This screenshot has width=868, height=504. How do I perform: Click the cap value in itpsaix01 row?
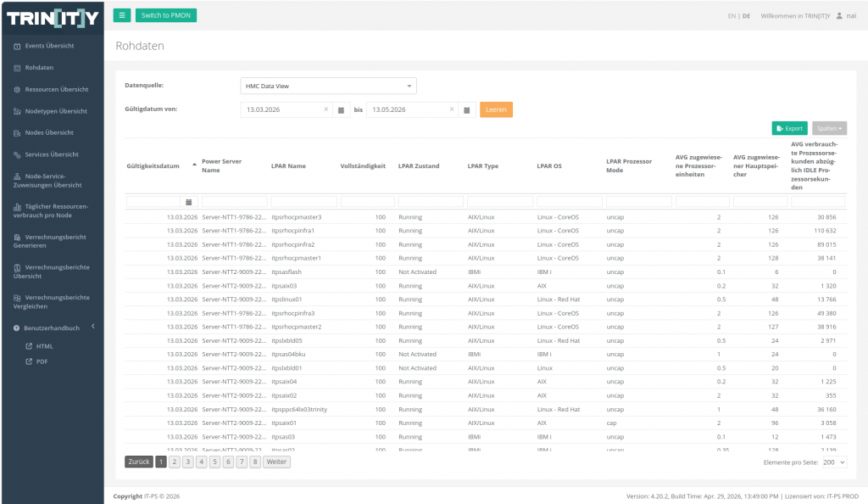pos(611,423)
